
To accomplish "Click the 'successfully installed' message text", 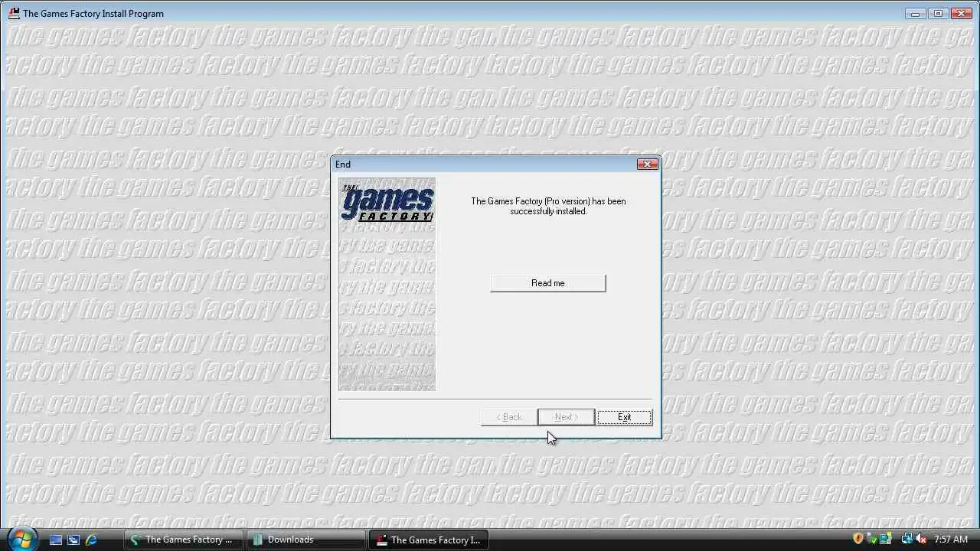I will 548,206.
